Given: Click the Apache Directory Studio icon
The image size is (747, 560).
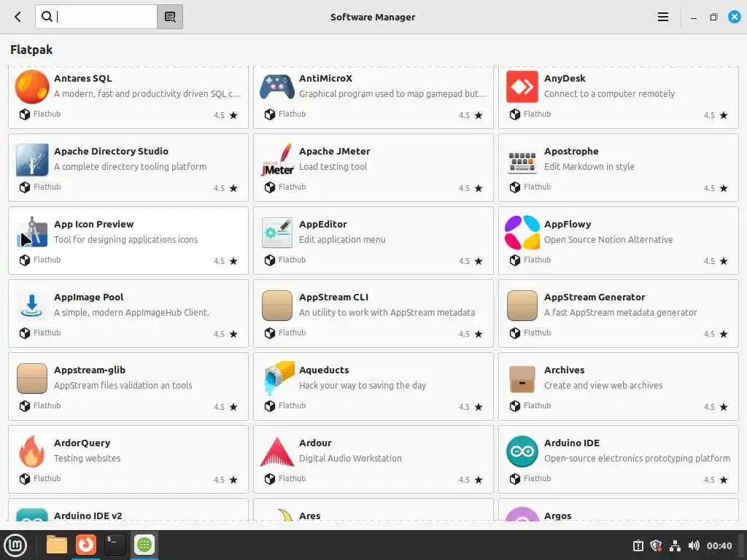Looking at the screenshot, I should point(32,160).
